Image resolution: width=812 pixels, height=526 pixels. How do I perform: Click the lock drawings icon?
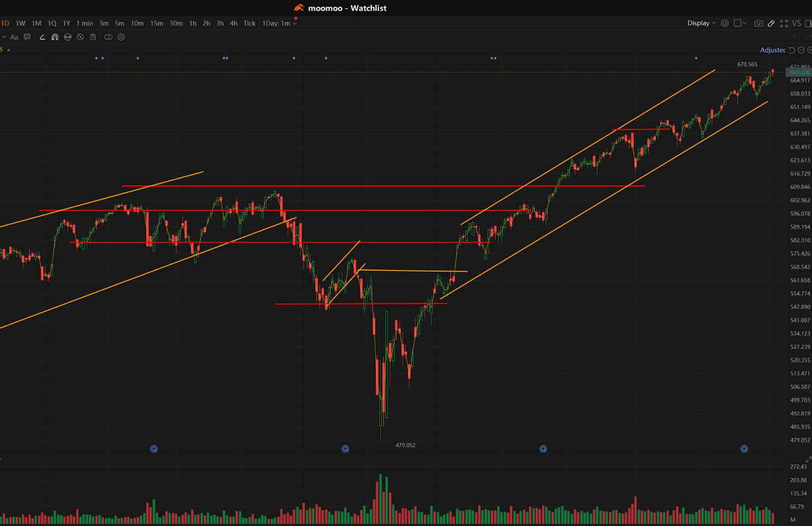coord(67,37)
